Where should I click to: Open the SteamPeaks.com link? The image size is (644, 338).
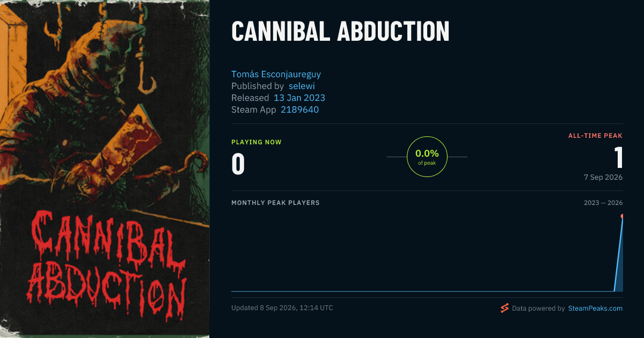click(x=595, y=308)
